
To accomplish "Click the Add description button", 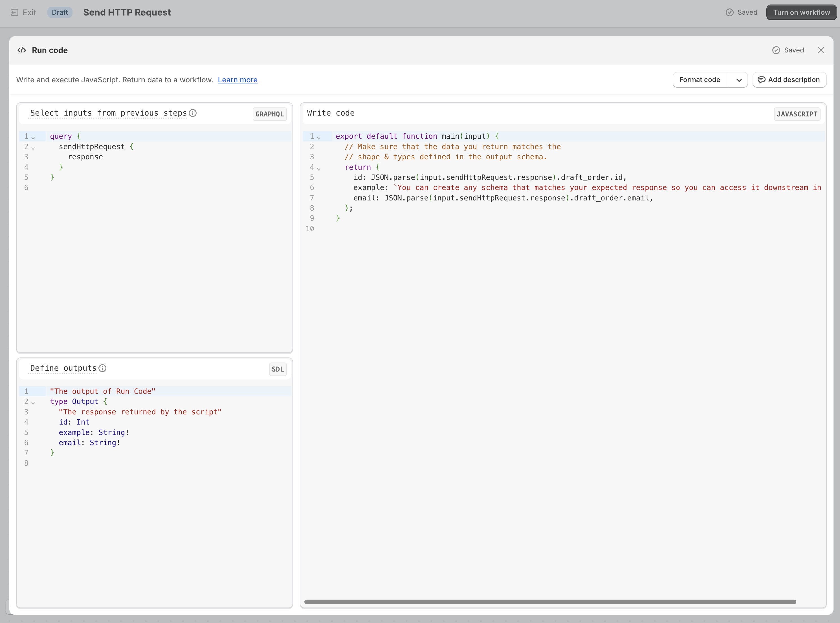I will point(789,80).
